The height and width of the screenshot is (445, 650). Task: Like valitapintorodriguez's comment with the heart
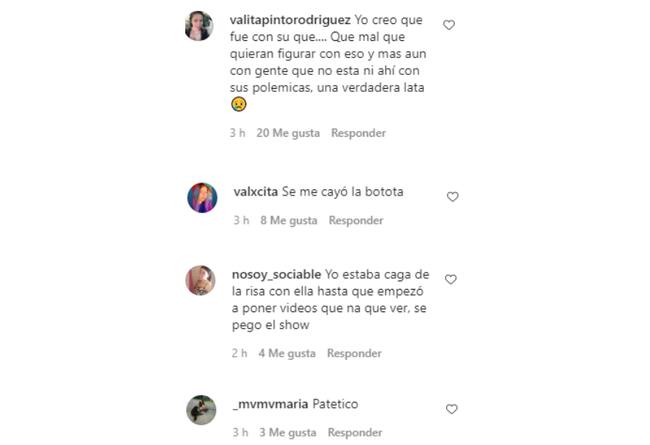[449, 25]
